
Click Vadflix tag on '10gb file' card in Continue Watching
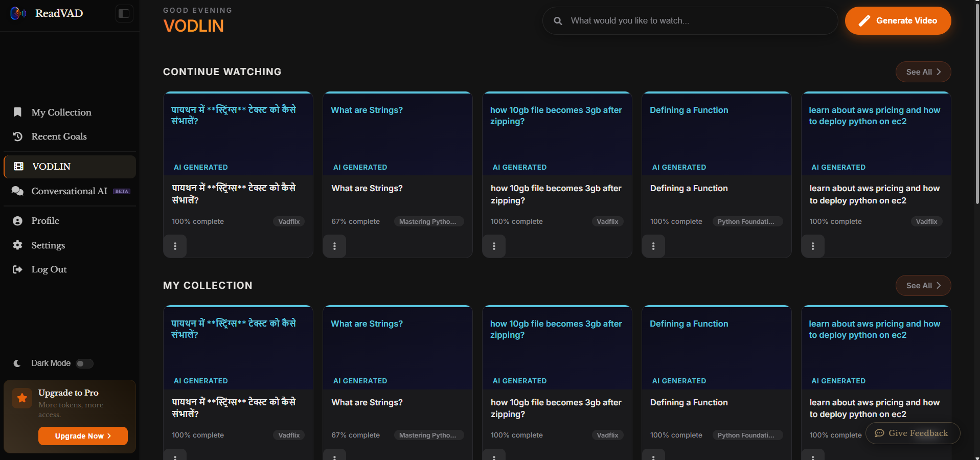click(607, 221)
